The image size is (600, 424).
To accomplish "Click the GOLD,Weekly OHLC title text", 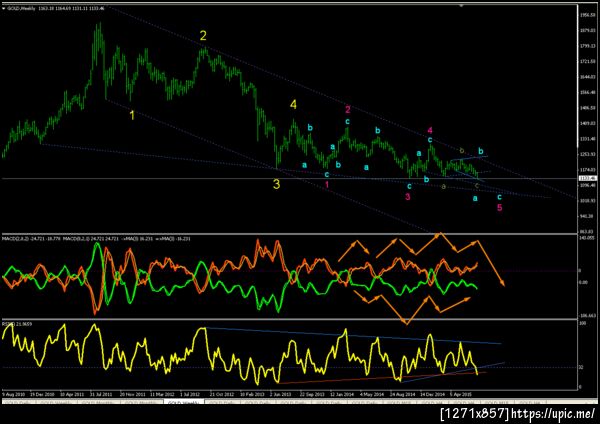I will (55, 8).
